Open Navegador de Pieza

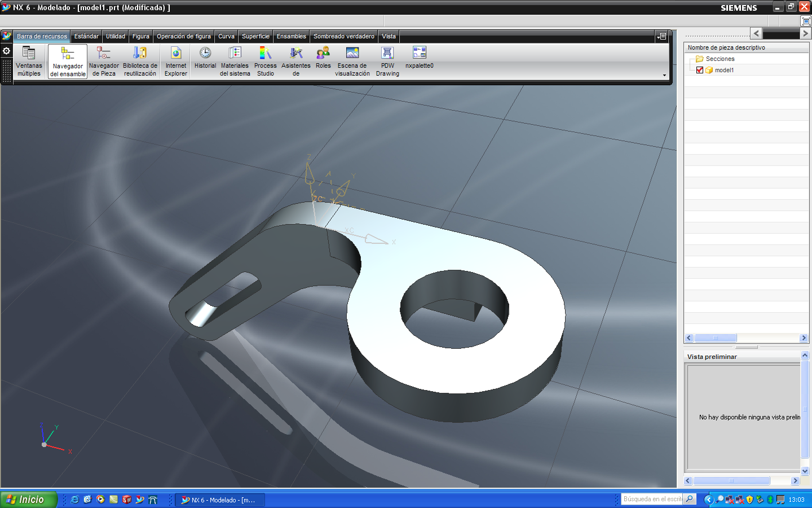[x=104, y=61]
